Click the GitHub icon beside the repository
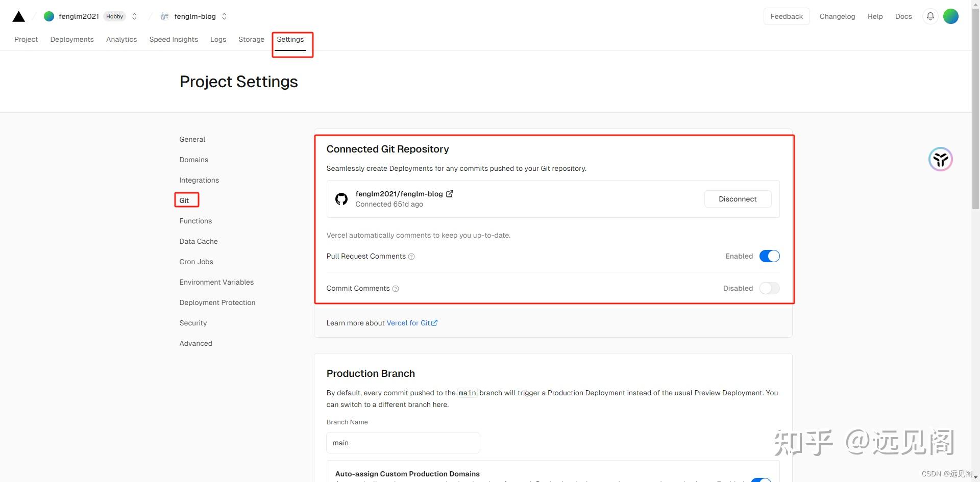Viewport: 980px width, 482px height. [x=341, y=199]
